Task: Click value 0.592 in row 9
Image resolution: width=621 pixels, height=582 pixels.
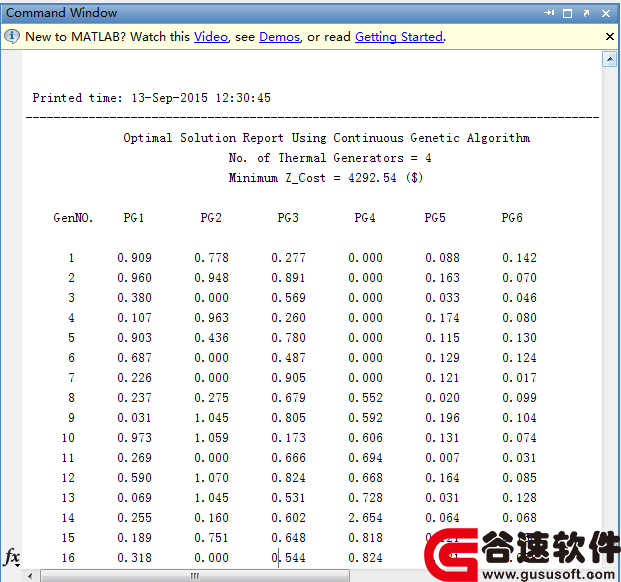Action: pyautogui.click(x=365, y=418)
